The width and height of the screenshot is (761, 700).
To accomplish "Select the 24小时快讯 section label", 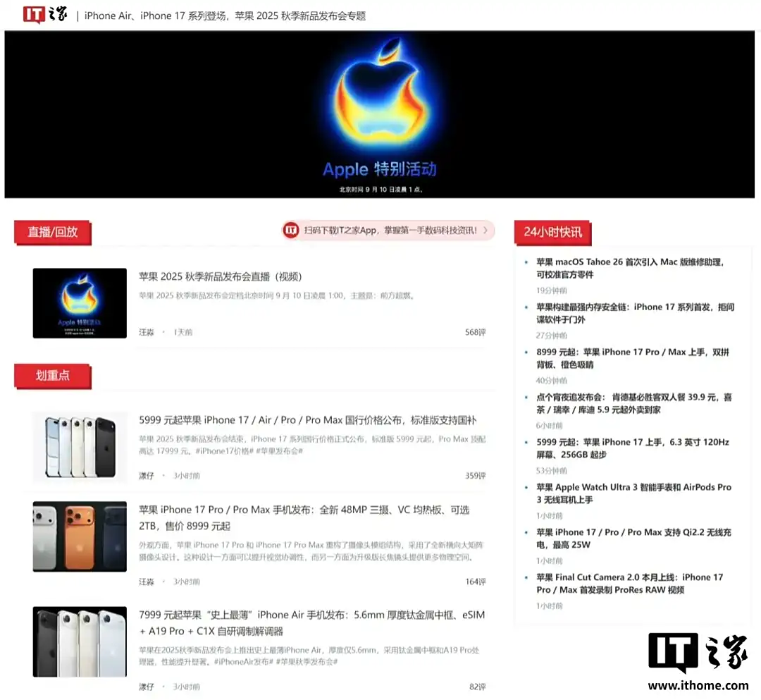I will click(552, 232).
